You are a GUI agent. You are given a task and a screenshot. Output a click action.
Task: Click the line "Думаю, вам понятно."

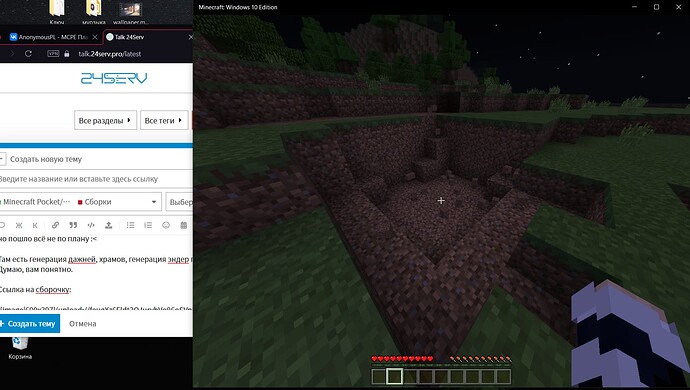point(36,269)
